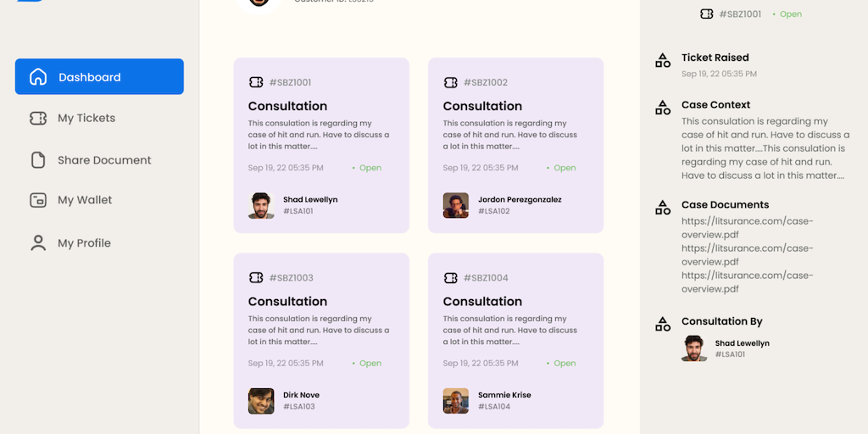Click the My Wallet icon
The height and width of the screenshot is (434, 868).
[x=38, y=201]
